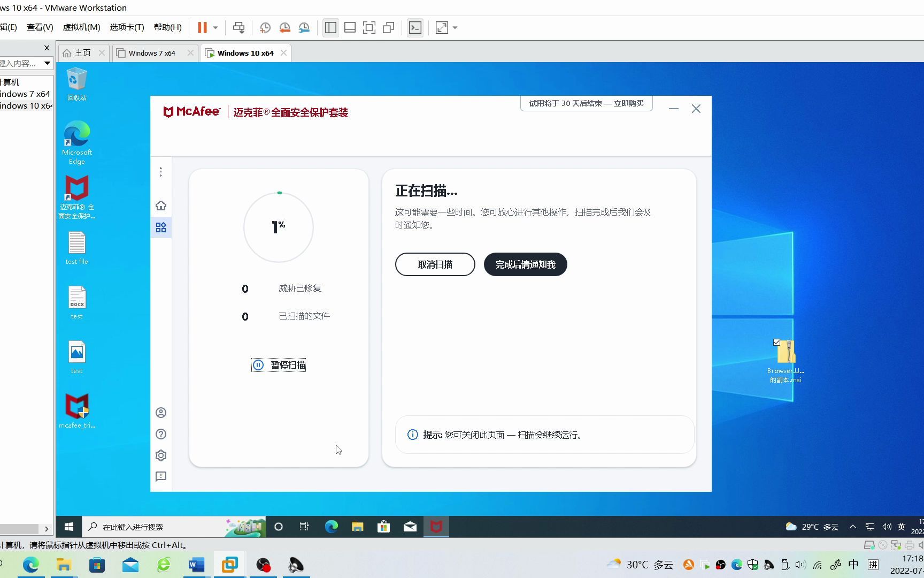Click the 1% scan progress circle

279,227
